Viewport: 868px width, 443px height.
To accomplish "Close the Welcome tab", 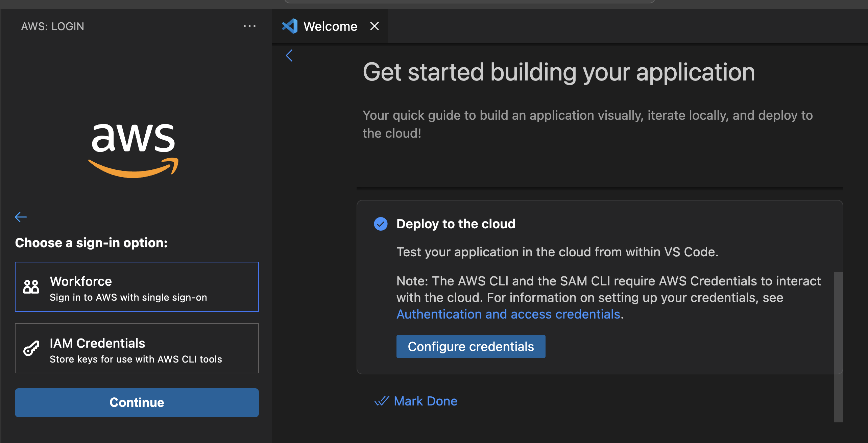I will tap(374, 26).
